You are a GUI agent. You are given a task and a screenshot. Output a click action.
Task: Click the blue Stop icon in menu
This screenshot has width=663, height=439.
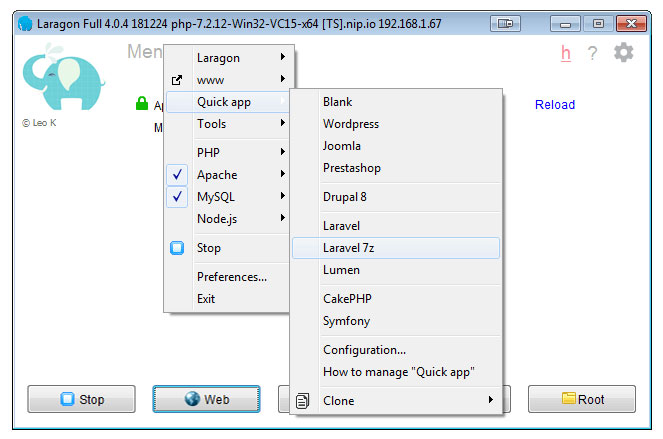(x=177, y=248)
